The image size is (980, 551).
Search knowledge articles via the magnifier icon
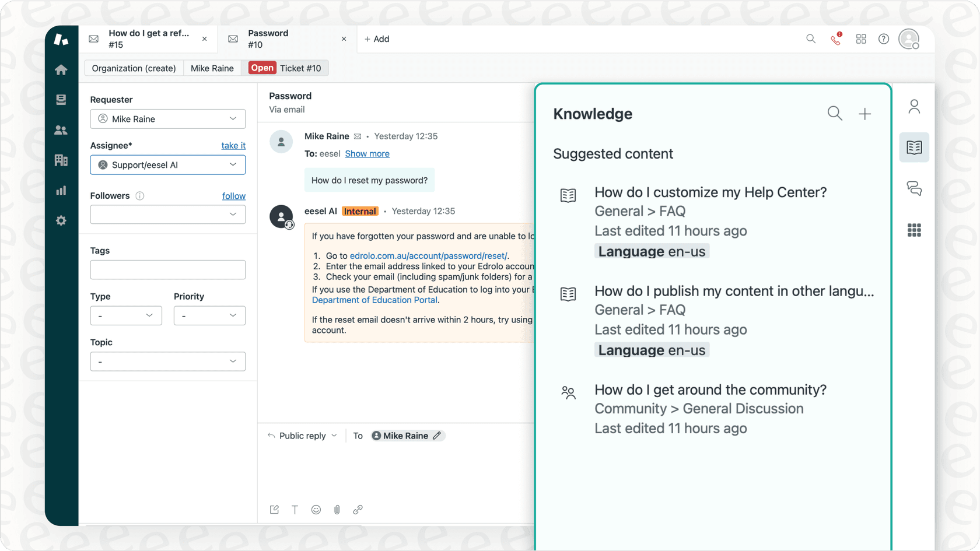(834, 114)
